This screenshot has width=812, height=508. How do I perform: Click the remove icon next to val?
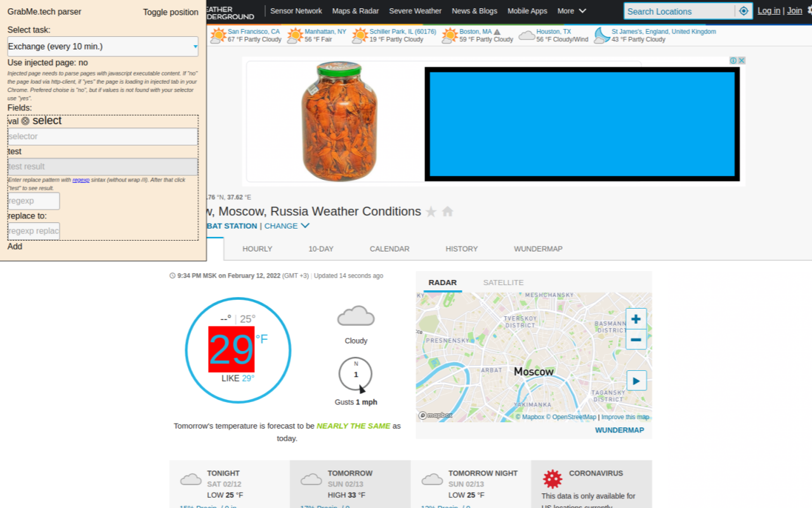25,121
